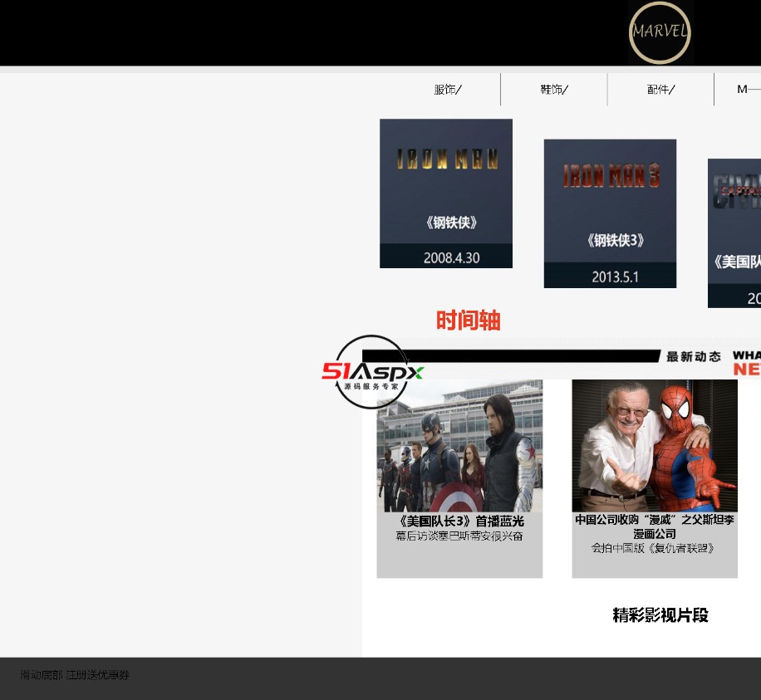The width and height of the screenshot is (761, 700).
Task: Click 滑动底部 注册送优惠券 footer text
Action: click(x=75, y=675)
